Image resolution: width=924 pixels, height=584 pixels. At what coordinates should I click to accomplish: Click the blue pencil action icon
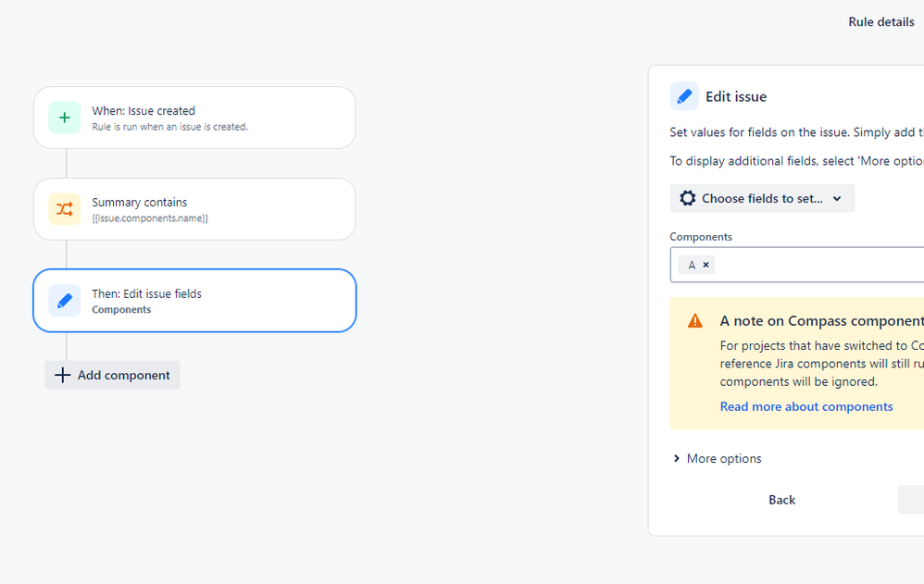coord(65,301)
